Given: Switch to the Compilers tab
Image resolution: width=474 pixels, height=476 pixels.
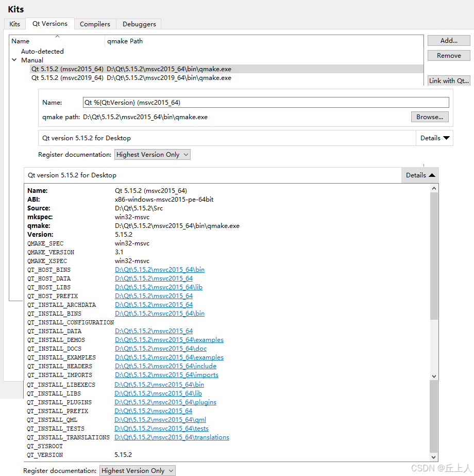Looking at the screenshot, I should 95,24.
